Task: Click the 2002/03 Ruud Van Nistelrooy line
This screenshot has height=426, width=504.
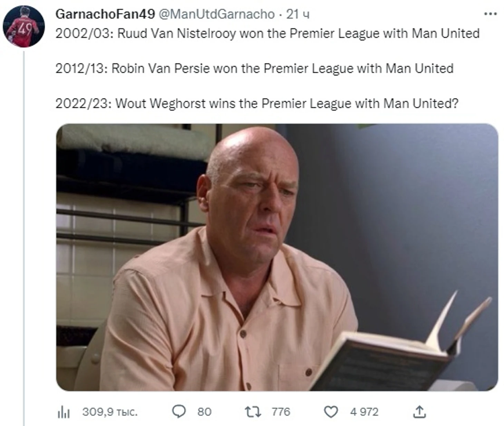Action: (268, 33)
